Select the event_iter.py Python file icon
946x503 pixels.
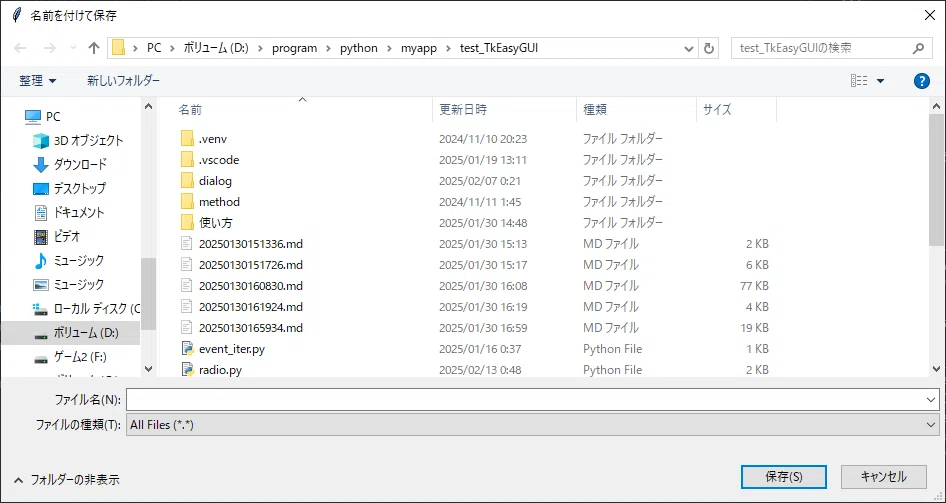coord(188,349)
